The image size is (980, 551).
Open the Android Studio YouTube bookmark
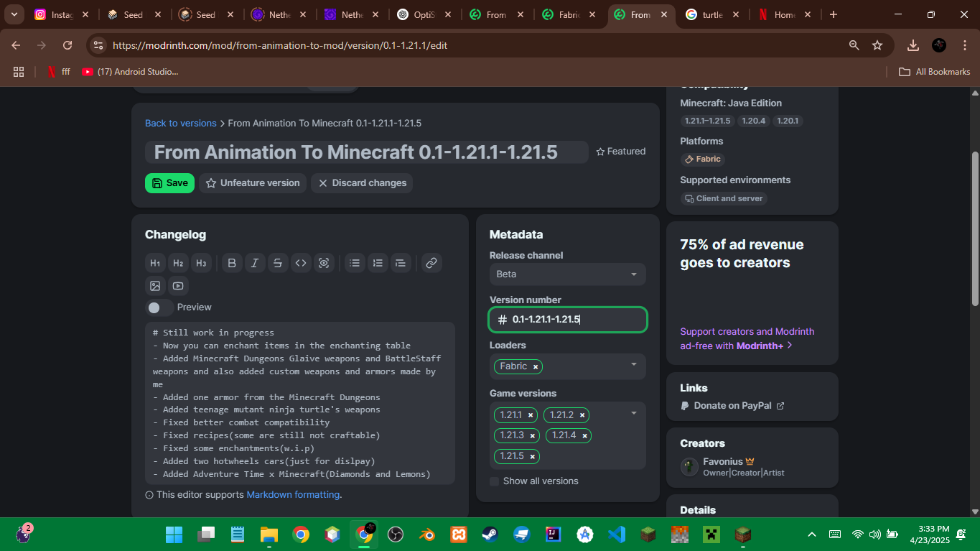tap(130, 72)
